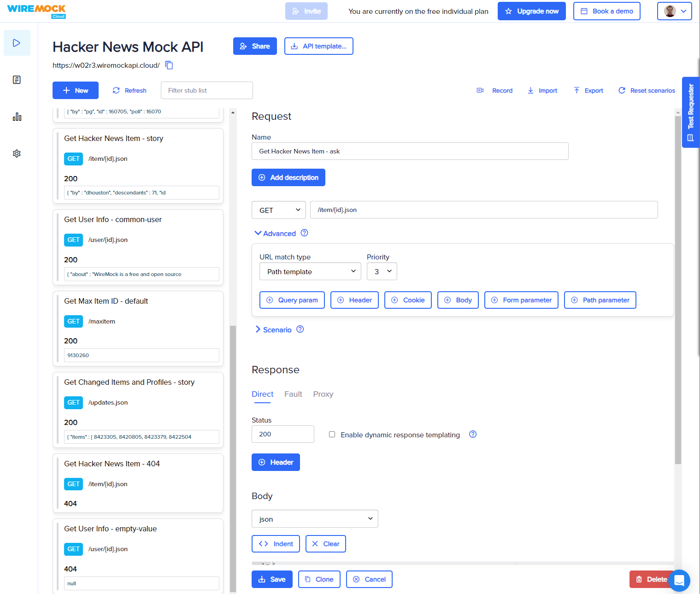Click the Share button
The height and width of the screenshot is (594, 700).
(x=255, y=46)
